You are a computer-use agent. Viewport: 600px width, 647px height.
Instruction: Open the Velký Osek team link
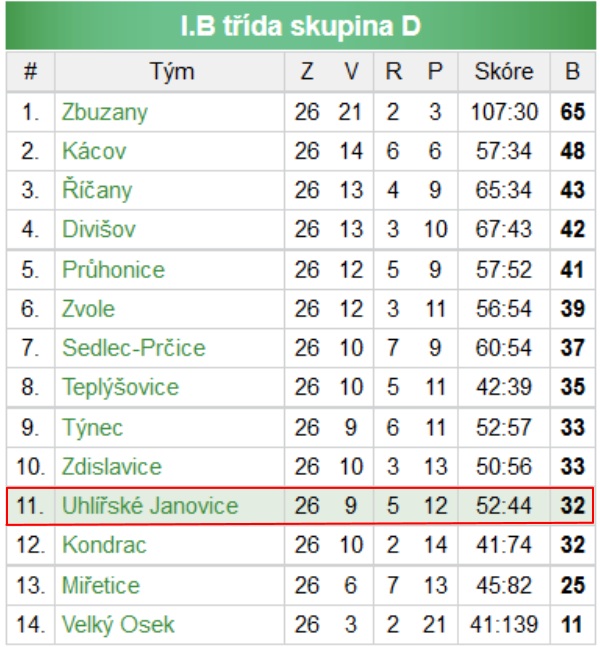(118, 625)
